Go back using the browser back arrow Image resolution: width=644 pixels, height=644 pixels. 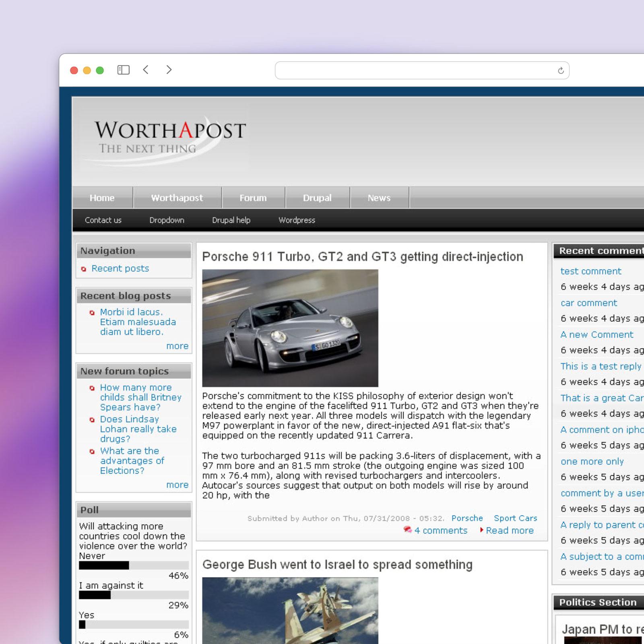(x=146, y=70)
